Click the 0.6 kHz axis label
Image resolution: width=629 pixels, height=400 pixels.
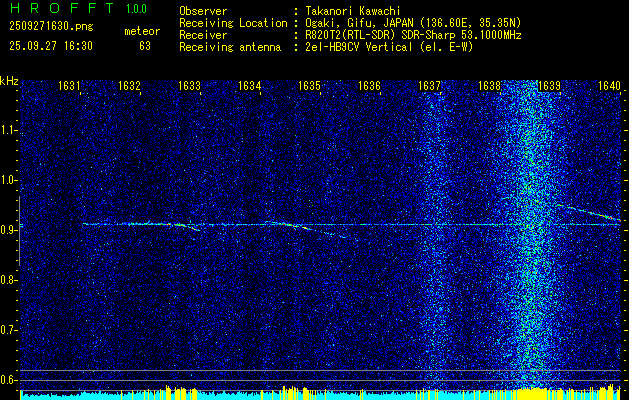8,380
